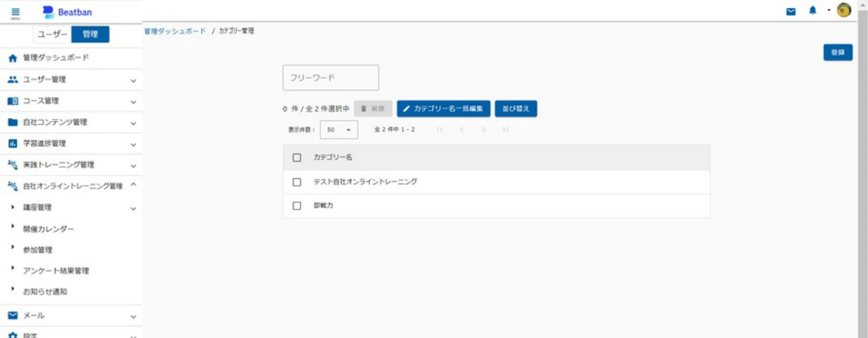Click the 削除 button

point(373,109)
